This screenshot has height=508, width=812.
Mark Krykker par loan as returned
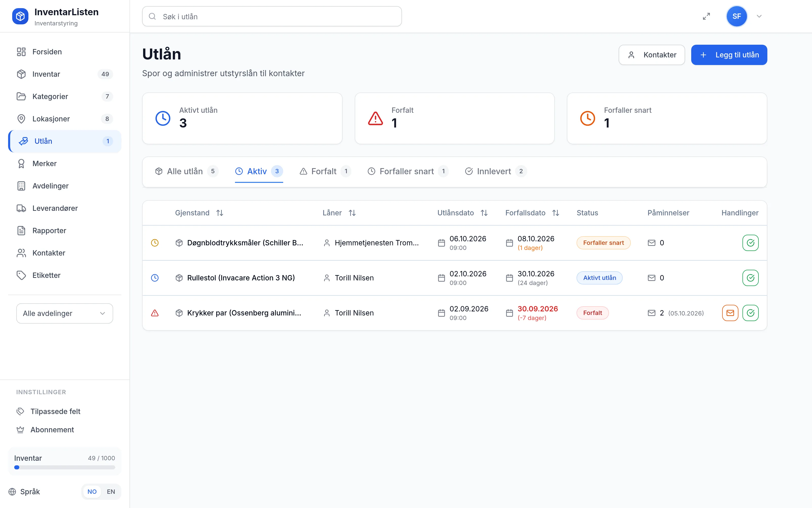click(x=750, y=313)
